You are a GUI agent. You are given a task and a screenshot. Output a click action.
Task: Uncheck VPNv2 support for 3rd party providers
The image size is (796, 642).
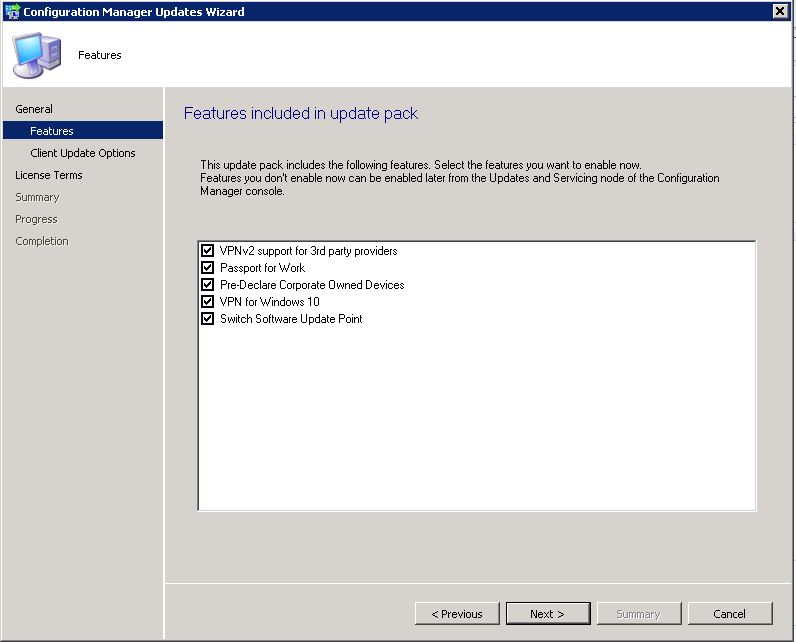click(x=207, y=250)
